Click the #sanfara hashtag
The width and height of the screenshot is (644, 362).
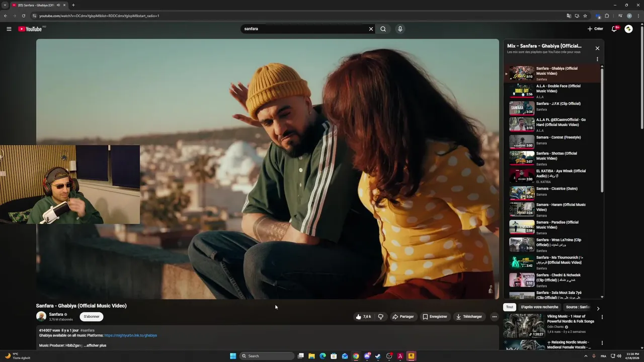[x=87, y=330]
